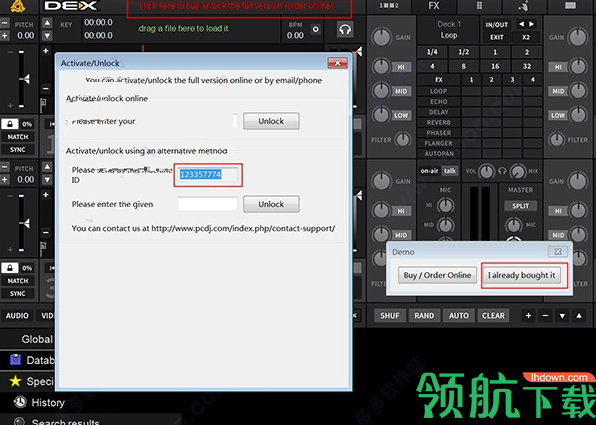
Task: Click the playlist plus icon next to CLEAR
Action: click(x=528, y=316)
